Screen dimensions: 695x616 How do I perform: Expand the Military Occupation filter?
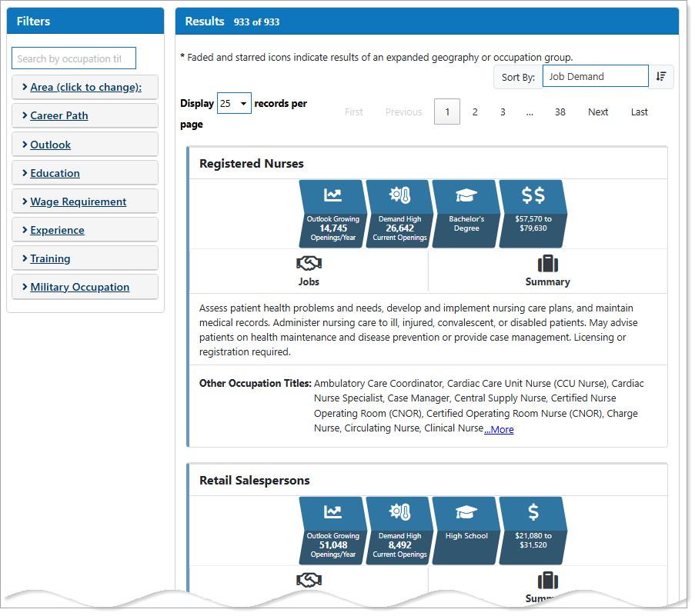tap(79, 287)
